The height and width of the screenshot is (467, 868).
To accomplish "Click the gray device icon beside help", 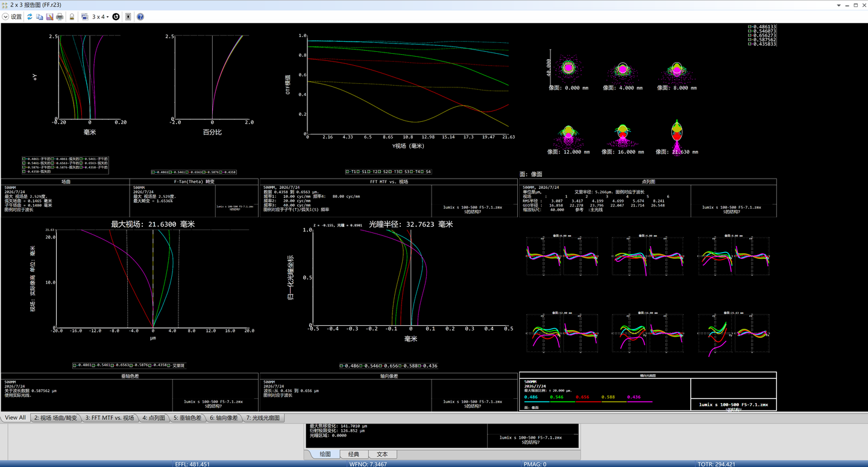I will pyautogui.click(x=128, y=17).
